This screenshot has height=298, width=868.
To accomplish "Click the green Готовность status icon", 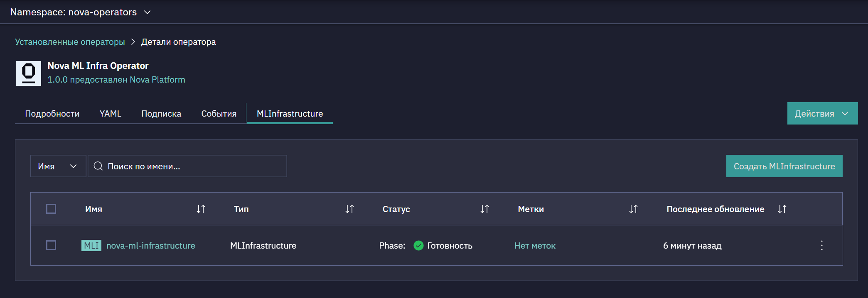I will [x=418, y=246].
